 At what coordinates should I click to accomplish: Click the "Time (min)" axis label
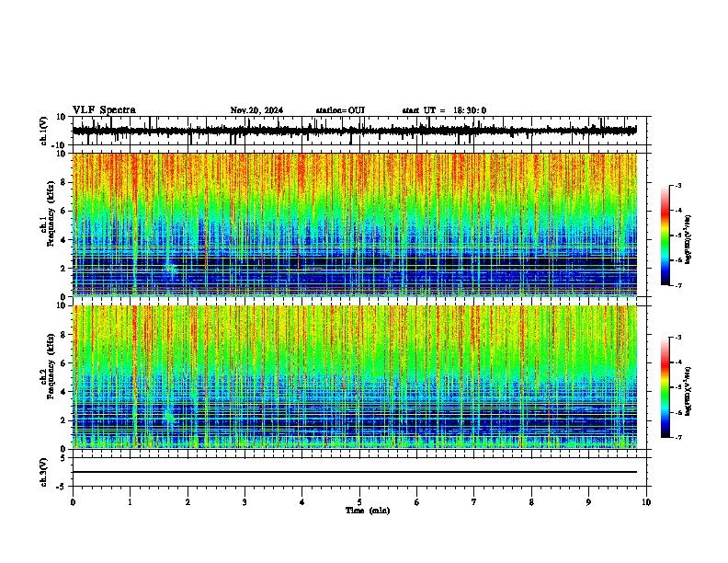[368, 511]
